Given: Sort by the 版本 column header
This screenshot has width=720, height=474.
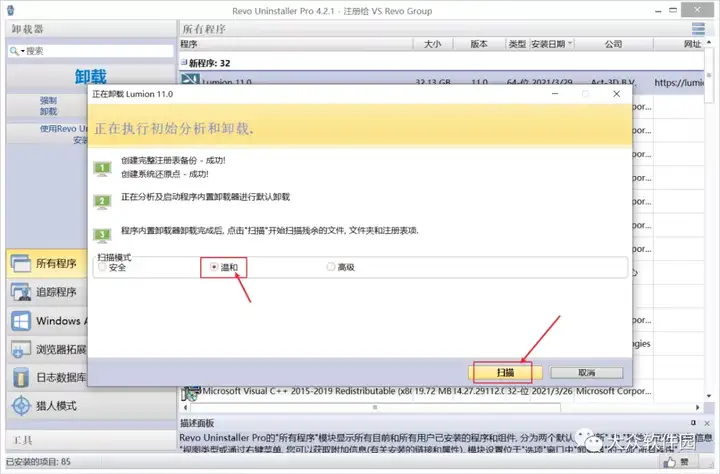Looking at the screenshot, I should tap(478, 44).
